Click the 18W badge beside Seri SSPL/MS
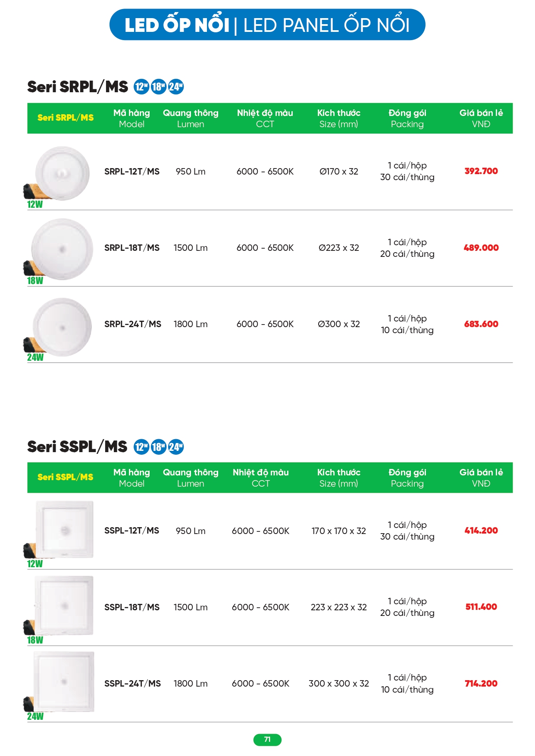535x756 pixels. point(159,447)
